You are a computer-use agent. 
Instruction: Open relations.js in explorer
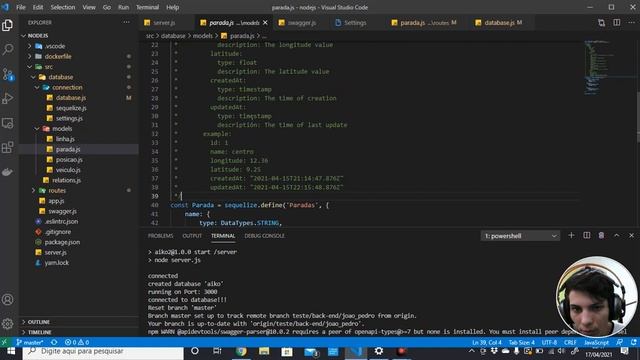[66, 180]
